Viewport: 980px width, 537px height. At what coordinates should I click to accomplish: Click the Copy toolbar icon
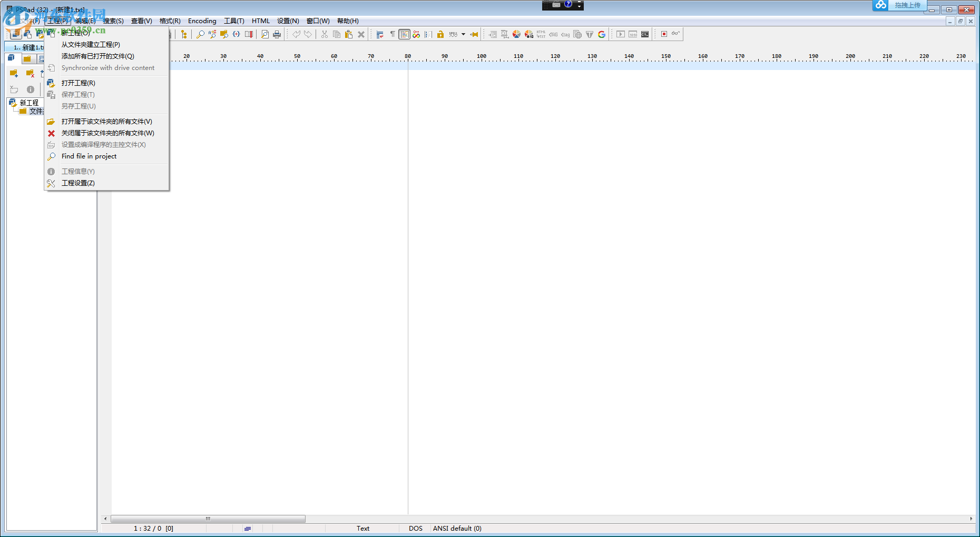click(x=337, y=34)
